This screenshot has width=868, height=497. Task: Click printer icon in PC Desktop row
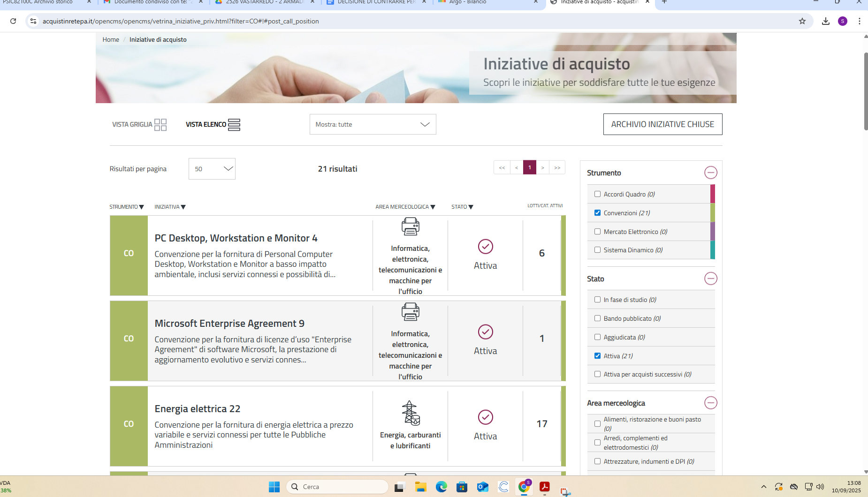click(410, 226)
